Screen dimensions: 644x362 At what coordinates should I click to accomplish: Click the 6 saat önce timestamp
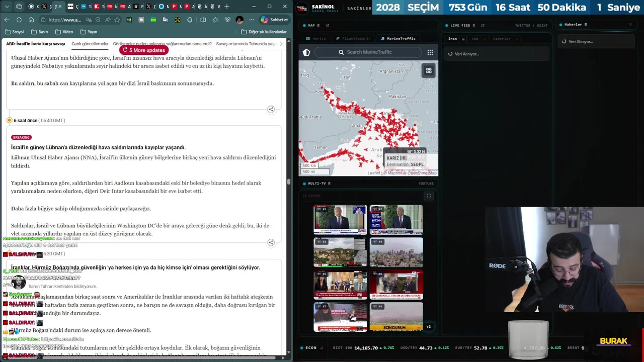point(25,120)
